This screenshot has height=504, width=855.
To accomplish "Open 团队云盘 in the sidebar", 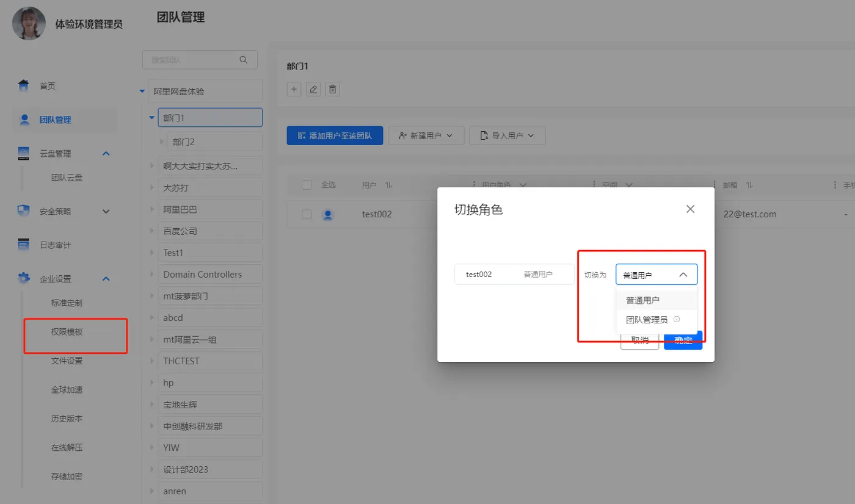I will (67, 178).
